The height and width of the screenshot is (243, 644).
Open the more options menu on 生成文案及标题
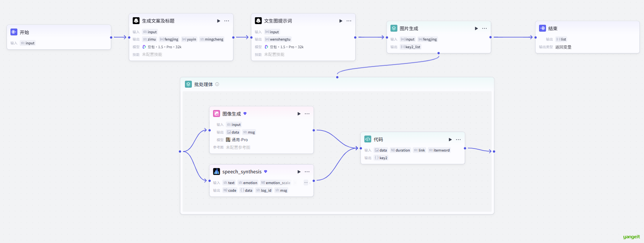pos(227,21)
